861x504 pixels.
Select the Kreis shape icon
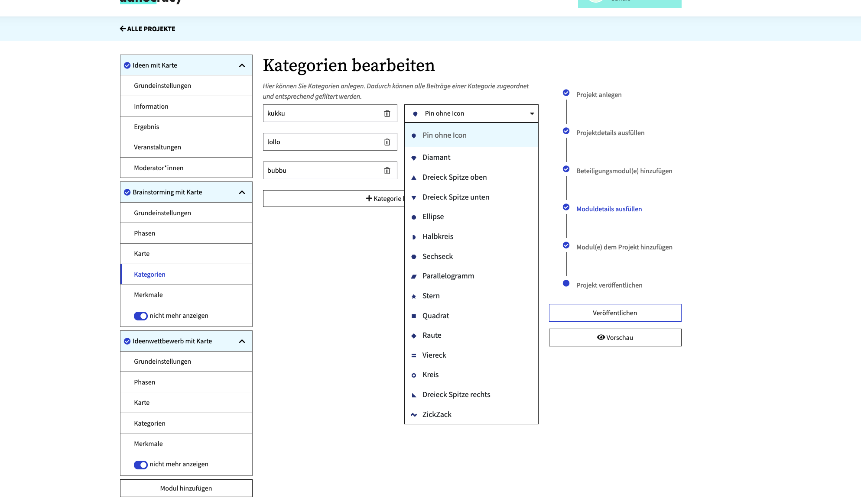(x=430, y=375)
